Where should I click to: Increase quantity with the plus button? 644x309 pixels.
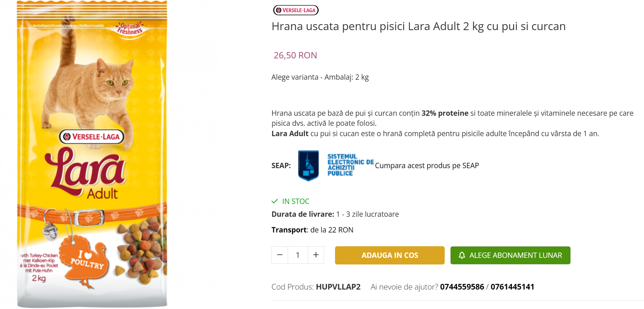click(316, 255)
